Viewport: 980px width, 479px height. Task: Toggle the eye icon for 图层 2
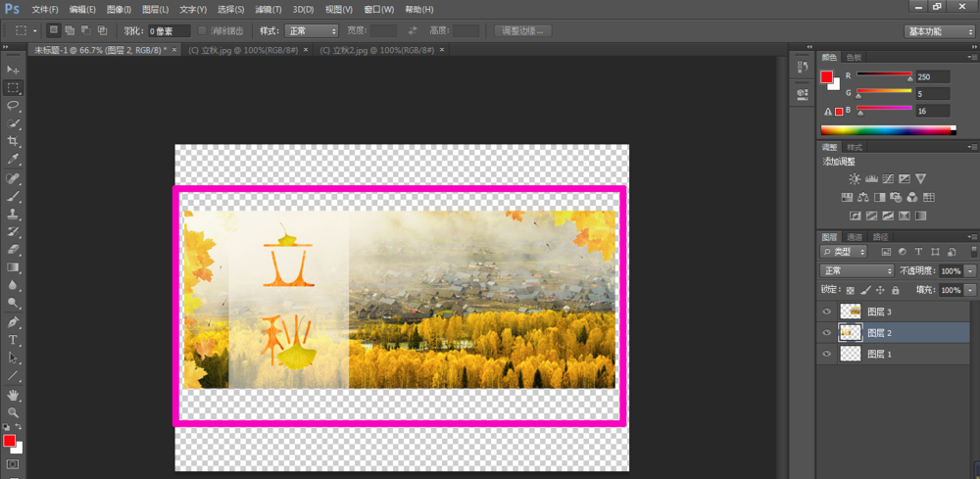[826, 333]
